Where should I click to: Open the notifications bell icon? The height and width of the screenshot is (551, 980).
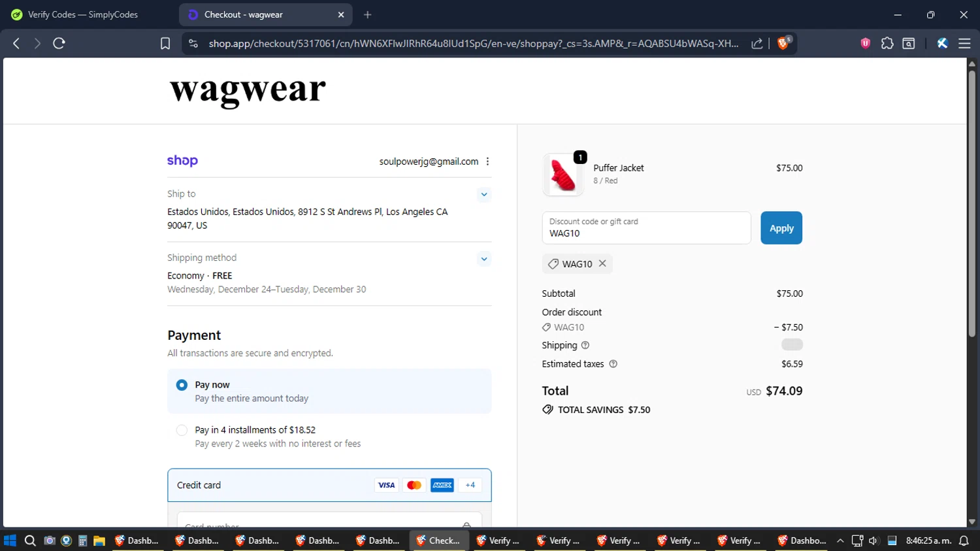(x=964, y=541)
